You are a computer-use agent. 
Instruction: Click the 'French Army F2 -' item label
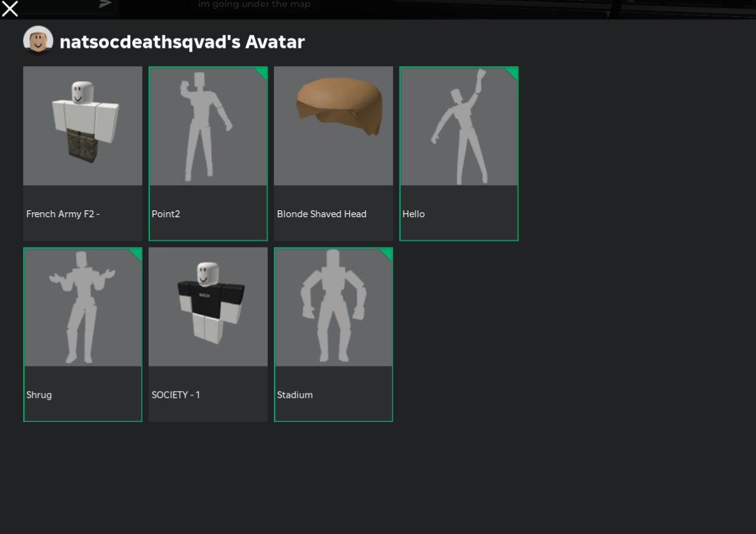63,214
